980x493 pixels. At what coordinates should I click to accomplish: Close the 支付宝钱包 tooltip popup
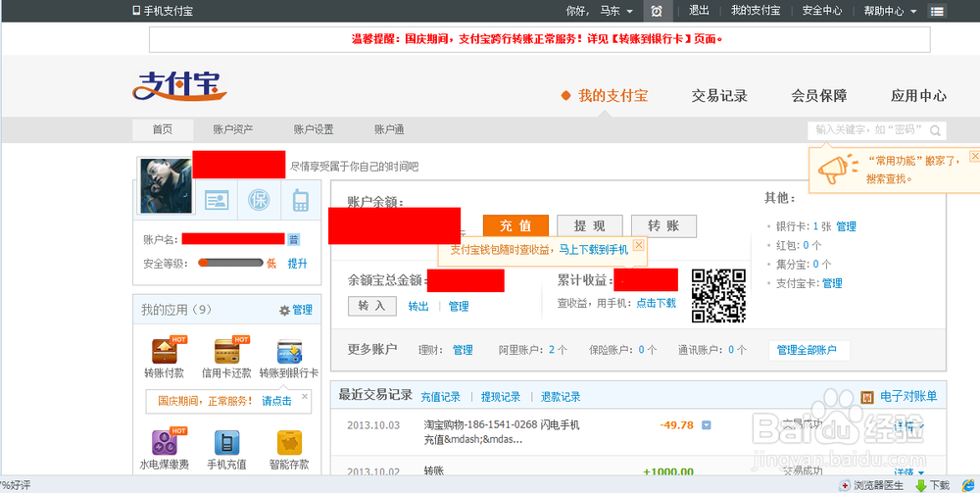[639, 245]
